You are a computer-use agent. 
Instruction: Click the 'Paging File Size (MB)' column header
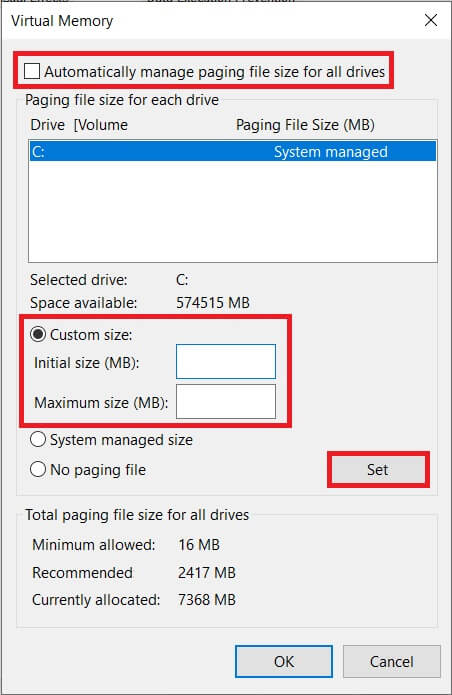tap(305, 125)
